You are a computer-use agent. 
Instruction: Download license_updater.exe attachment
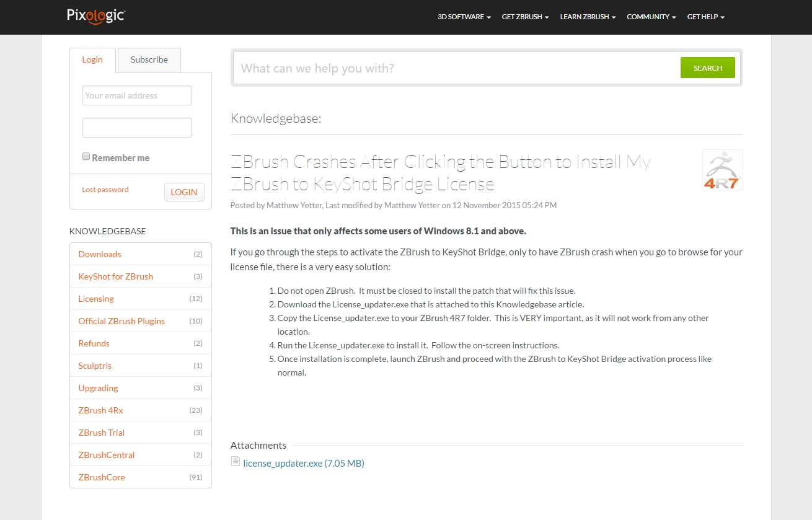point(304,463)
